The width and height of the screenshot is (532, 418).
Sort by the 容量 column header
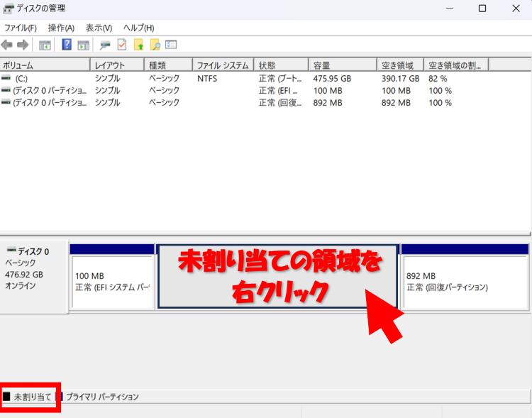pos(343,65)
